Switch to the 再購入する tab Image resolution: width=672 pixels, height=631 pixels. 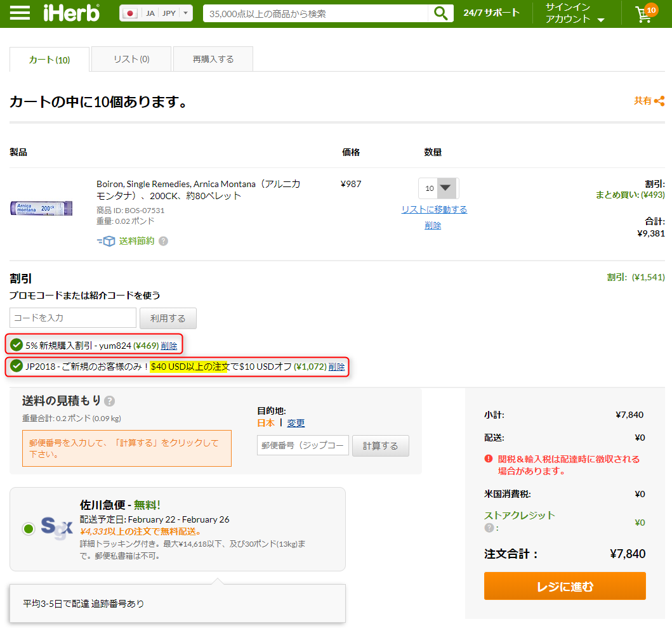[213, 59]
